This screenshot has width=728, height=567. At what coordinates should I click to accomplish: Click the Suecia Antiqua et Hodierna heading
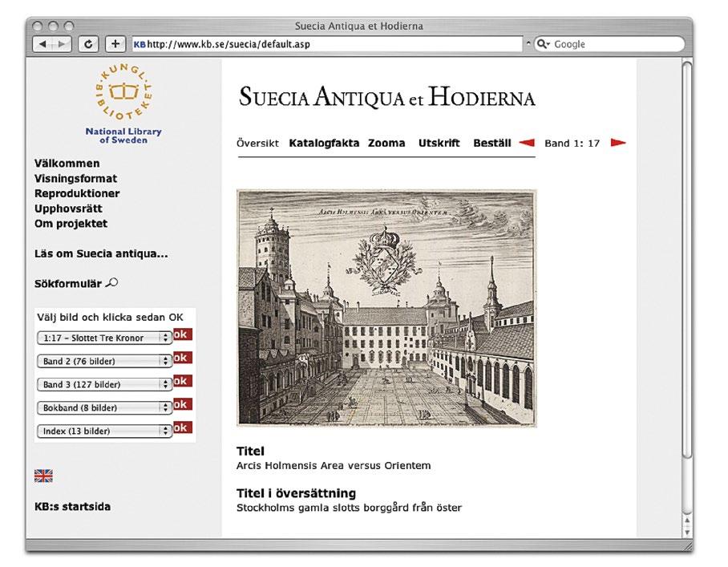pos(386,97)
